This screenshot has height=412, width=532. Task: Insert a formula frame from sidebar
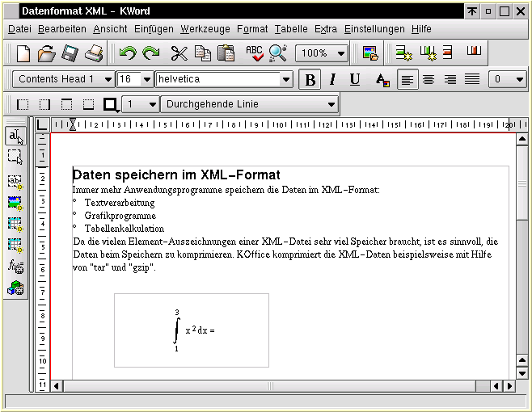click(x=15, y=267)
